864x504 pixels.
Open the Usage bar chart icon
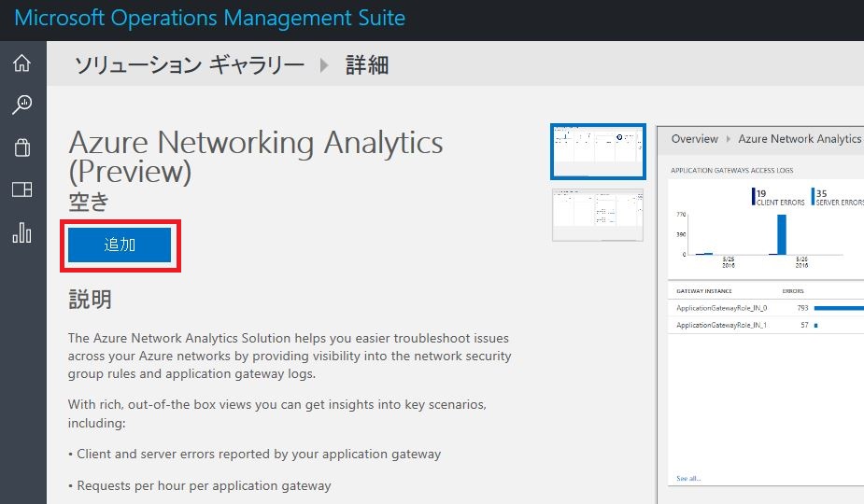click(22, 232)
